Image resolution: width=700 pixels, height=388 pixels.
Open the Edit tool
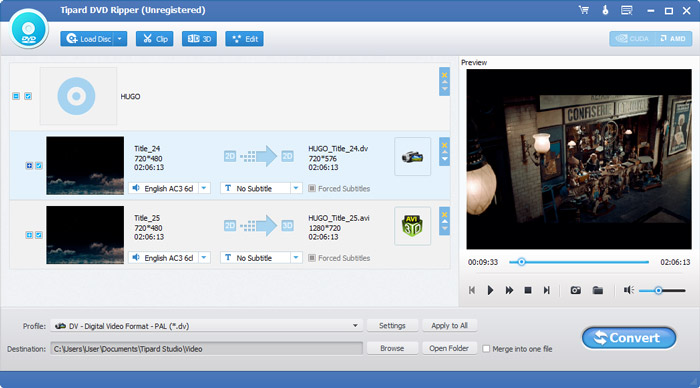point(245,39)
